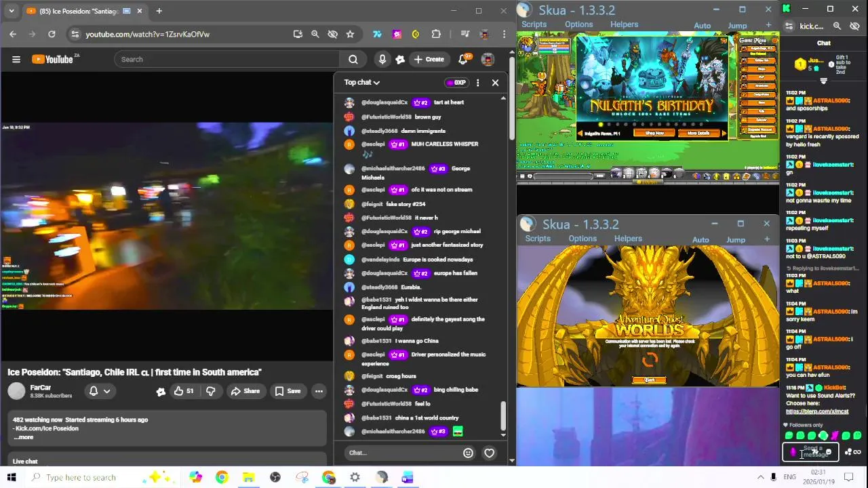Open Kick site settings icon in address bar
The image size is (868, 488).
click(789, 26)
